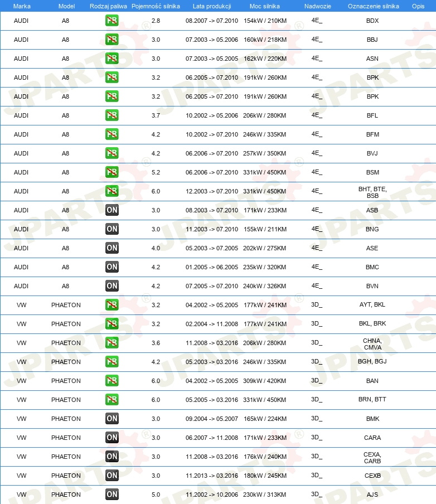This screenshot has height=504, width=436.
Task: Click the Oznaczenie silnika column header
Action: tap(374, 6)
